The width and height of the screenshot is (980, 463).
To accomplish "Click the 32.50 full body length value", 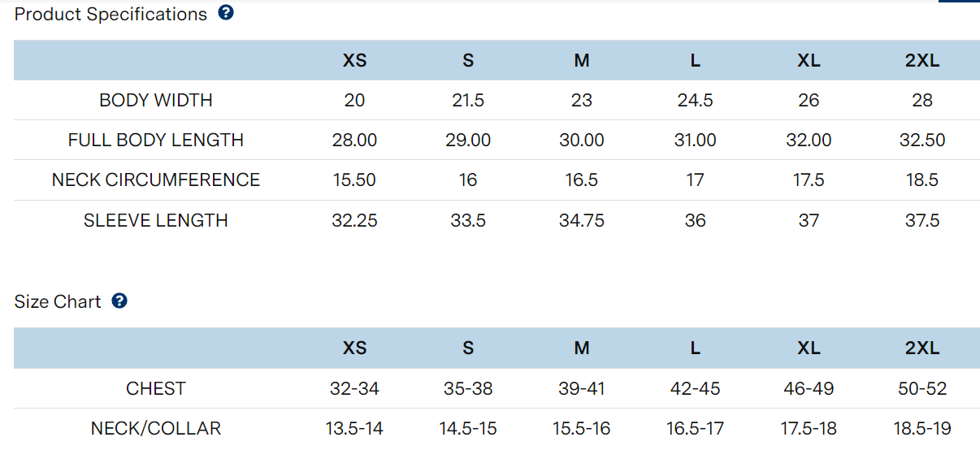I will [x=922, y=141].
